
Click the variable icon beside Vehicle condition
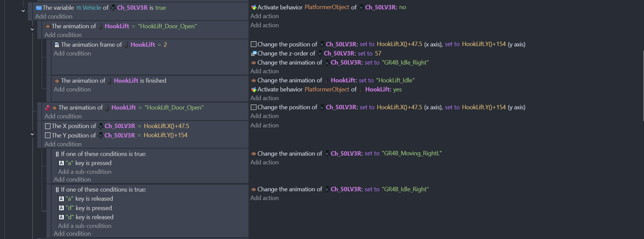pyautogui.click(x=39, y=8)
